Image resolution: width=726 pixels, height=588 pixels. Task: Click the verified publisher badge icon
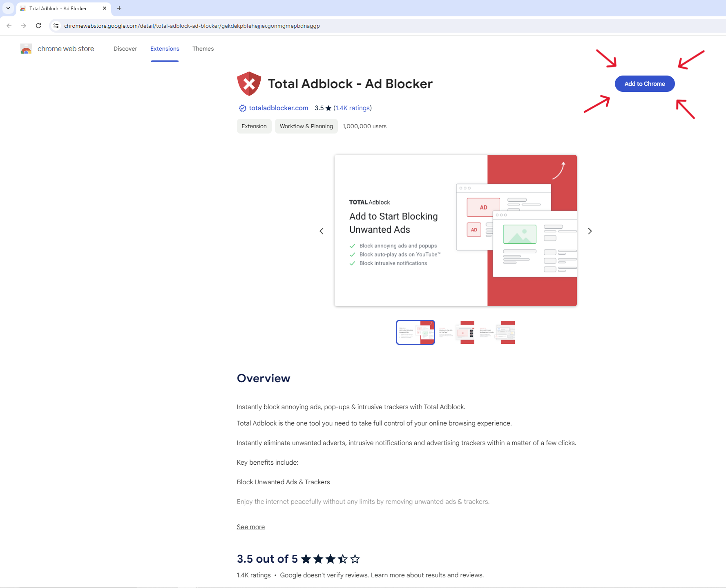(x=243, y=108)
